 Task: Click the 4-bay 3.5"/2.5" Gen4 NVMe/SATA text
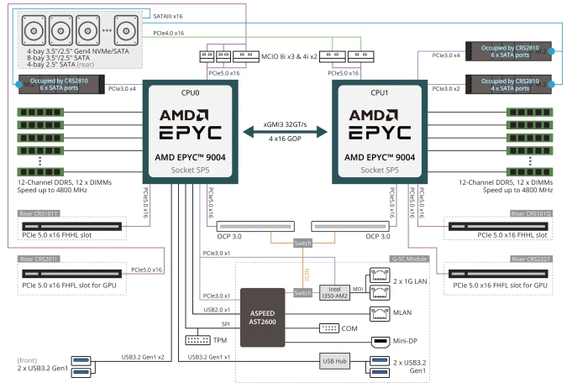point(77,51)
